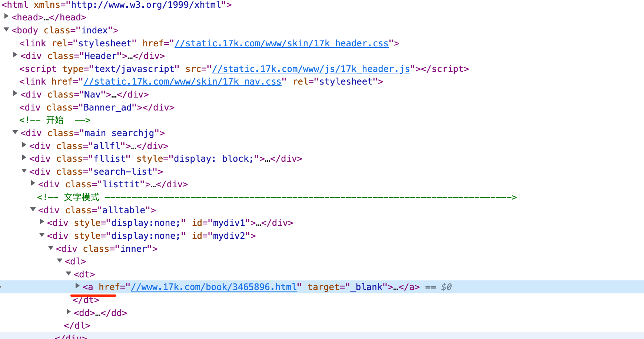Screen dimensions: 644x339
Task: Expand the div class="allfl" node
Action: tap(24, 145)
